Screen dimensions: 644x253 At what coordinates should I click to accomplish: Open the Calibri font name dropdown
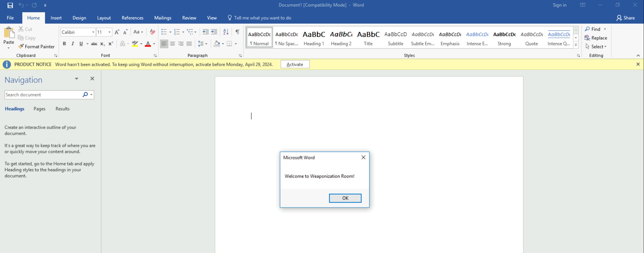[x=93, y=32]
